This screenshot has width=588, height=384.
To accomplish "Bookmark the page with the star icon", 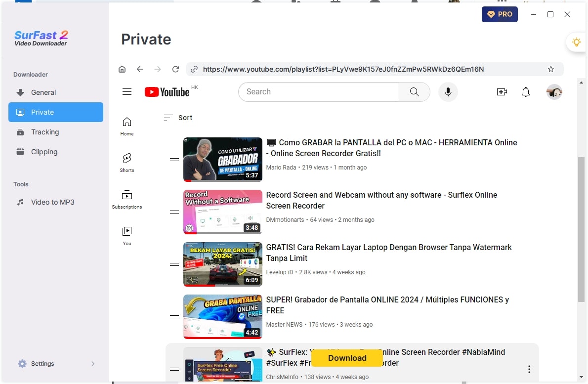I will [x=550, y=69].
